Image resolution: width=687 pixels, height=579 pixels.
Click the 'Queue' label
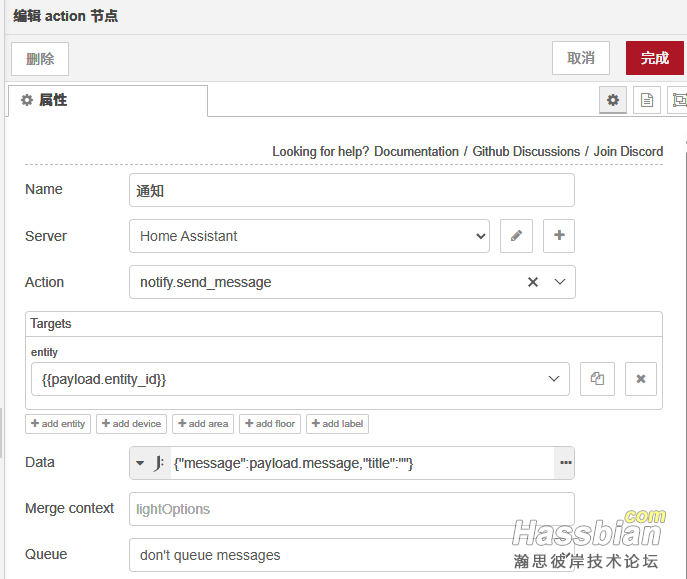[46, 554]
